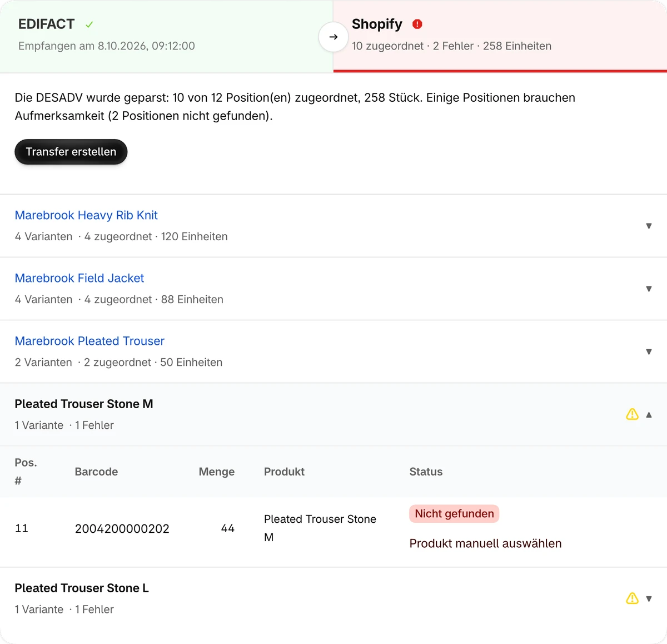Click the arrow circle between EDIFACT and Shopify
This screenshot has width=667, height=644.
click(x=333, y=37)
